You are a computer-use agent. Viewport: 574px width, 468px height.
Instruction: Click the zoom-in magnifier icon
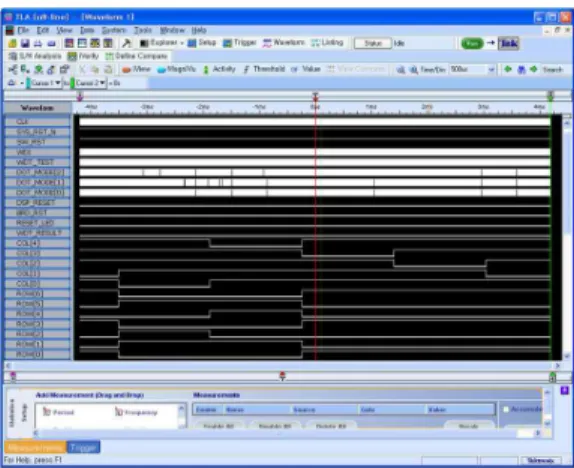point(401,70)
